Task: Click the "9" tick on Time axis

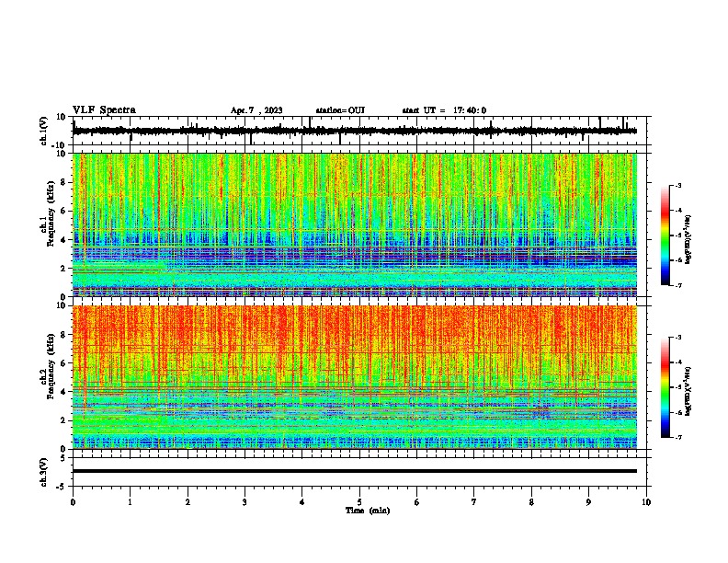Action: coord(588,502)
